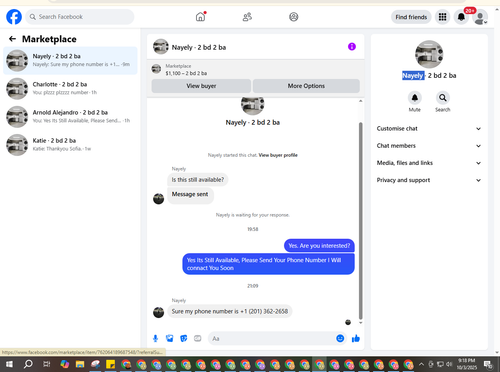Click the 'Is this still available?' message
This screenshot has height=372, width=500.
pos(198,180)
